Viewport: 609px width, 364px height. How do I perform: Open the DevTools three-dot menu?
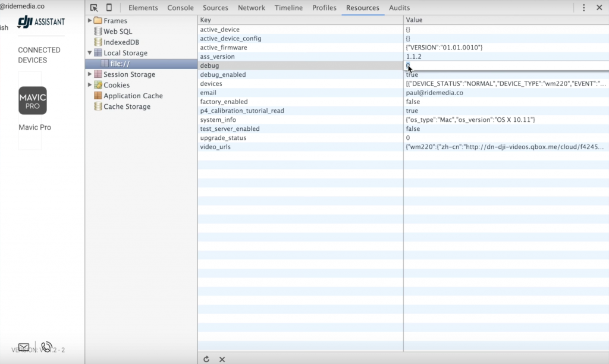(x=583, y=8)
